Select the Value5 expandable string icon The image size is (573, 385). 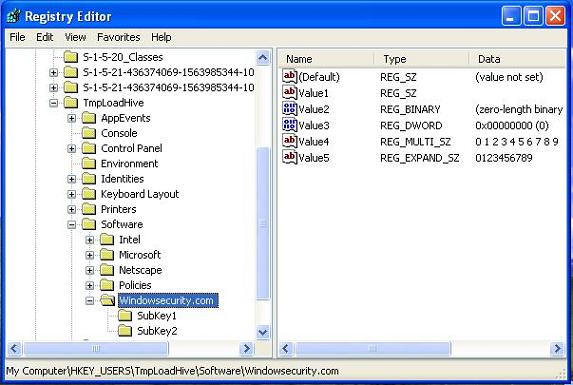point(289,157)
